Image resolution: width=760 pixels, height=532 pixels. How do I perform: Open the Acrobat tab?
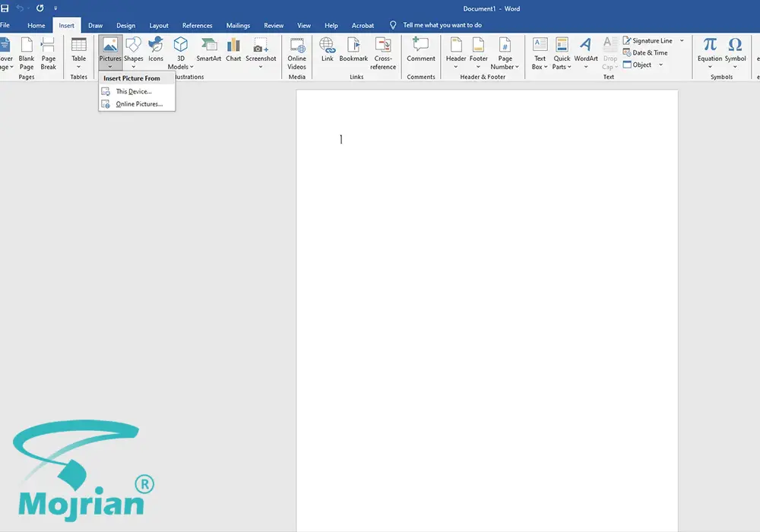(x=363, y=25)
